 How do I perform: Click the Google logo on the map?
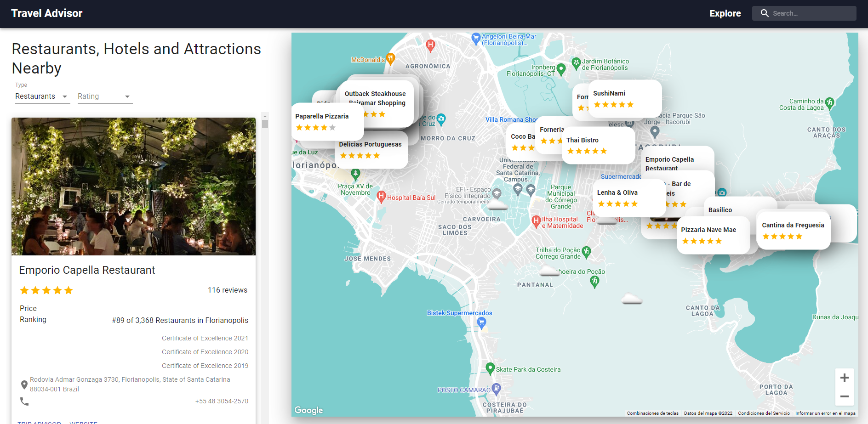coord(308,410)
